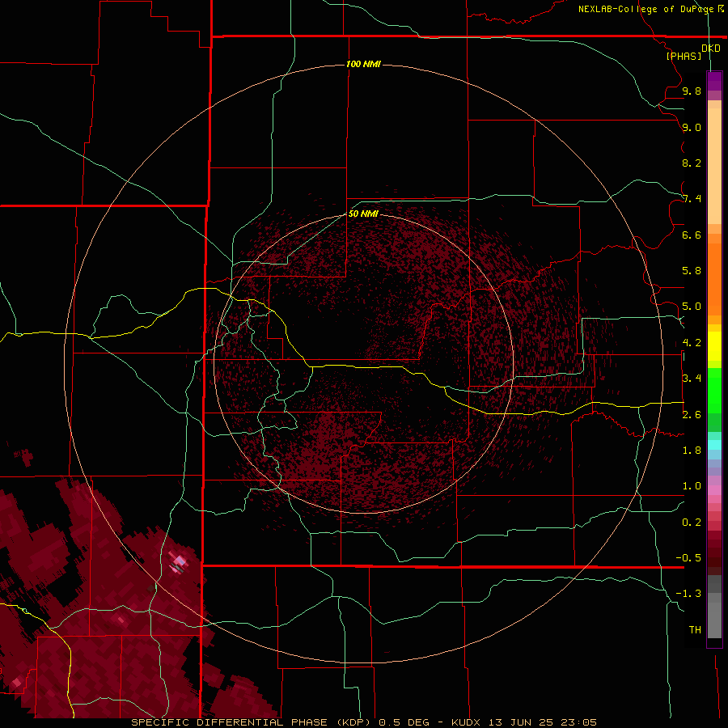Pick the orange color bar segment
This screenshot has height=728, width=728.
coord(714,279)
